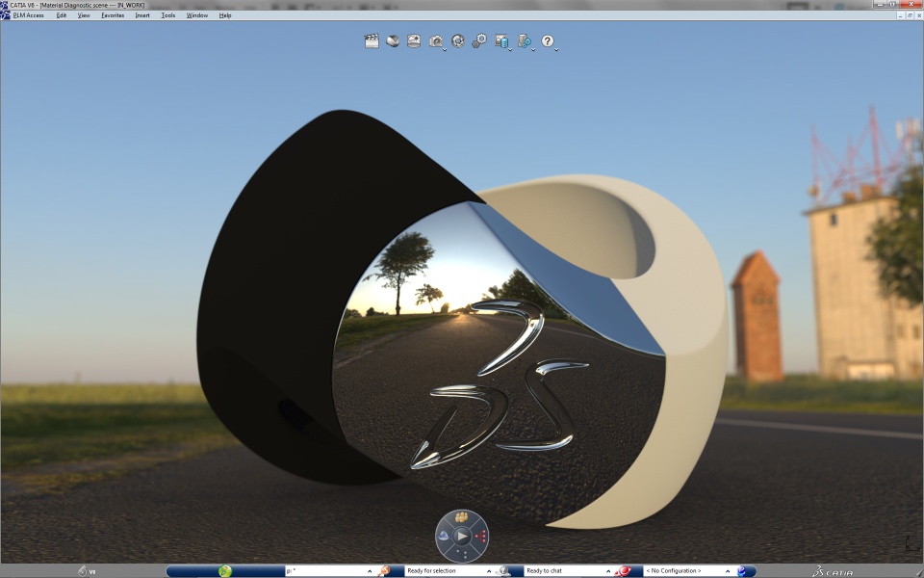
Task: Click the blue globe icon in status bar
Action: pyautogui.click(x=742, y=571)
